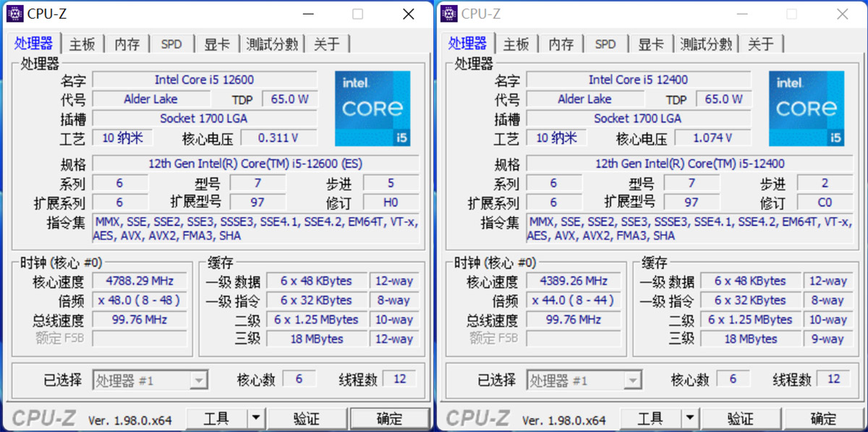868x432 pixels.
Task: Click the 65.0 W TDP value in left window
Action: pyautogui.click(x=289, y=99)
